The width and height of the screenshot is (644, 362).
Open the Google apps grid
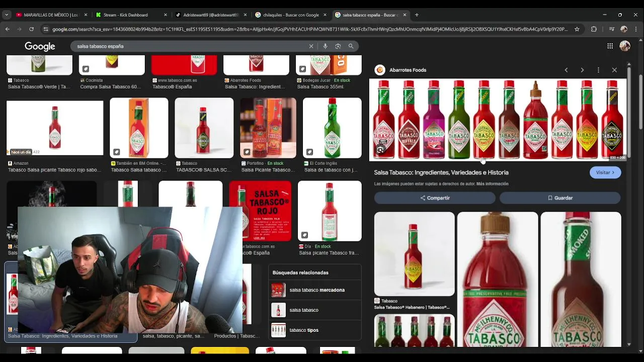(x=610, y=46)
